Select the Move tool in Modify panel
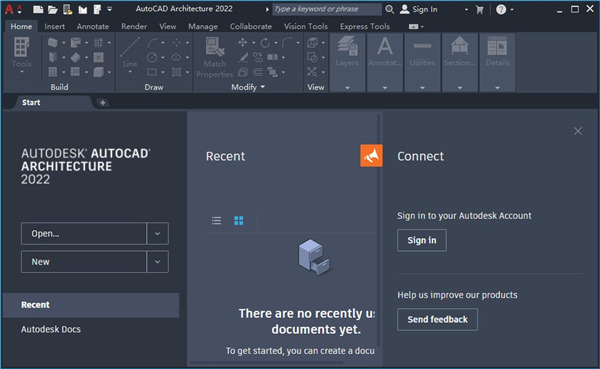Viewport: 600px width, 369px height. coord(243,42)
